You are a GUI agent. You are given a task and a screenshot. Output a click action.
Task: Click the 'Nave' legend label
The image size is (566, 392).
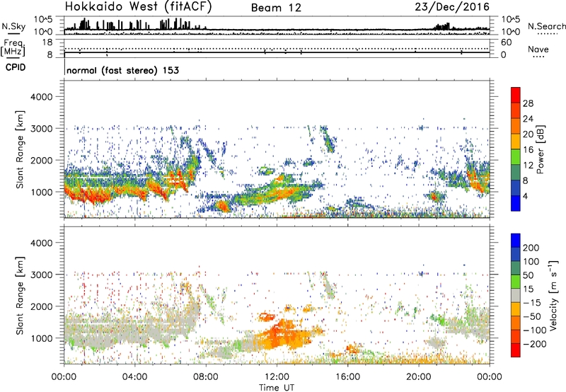[x=538, y=49]
